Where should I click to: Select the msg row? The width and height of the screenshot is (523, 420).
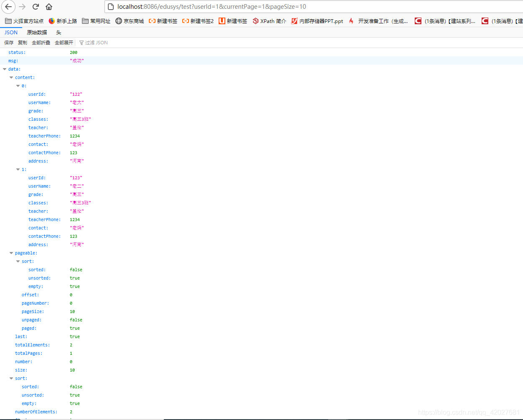point(261,61)
